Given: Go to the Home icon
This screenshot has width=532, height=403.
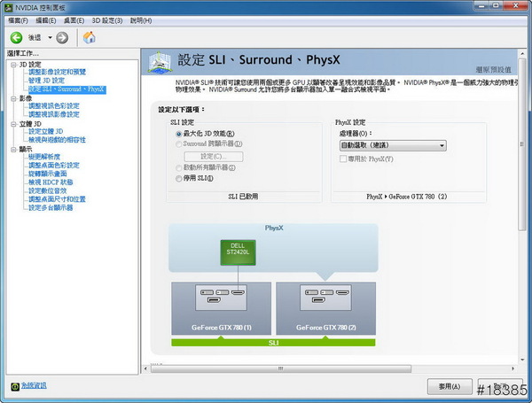Looking at the screenshot, I should tap(90, 37).
